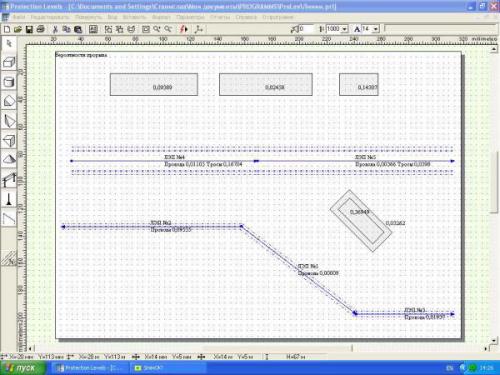Click the rotation angle input field
The height and width of the screenshot is (375, 500).
coord(306,29)
